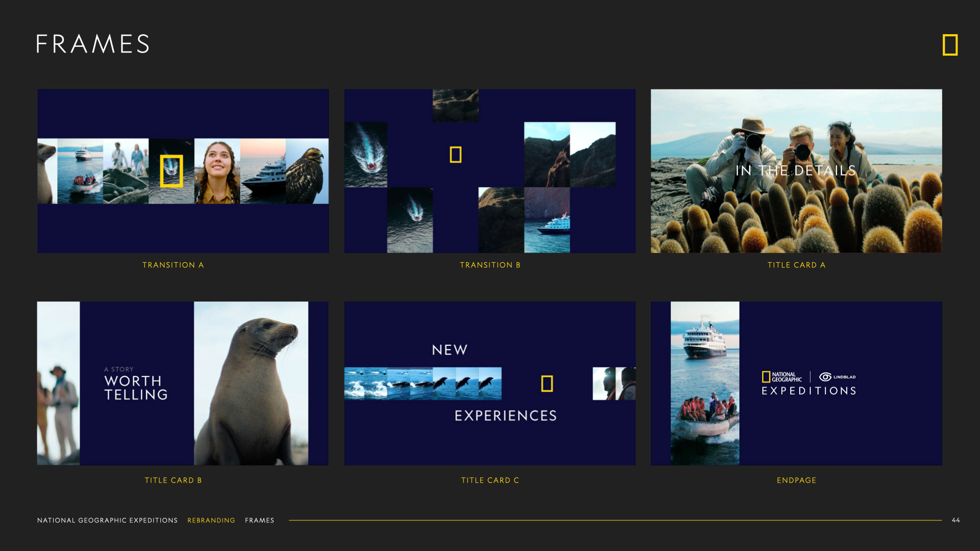Image resolution: width=980 pixels, height=551 pixels.
Task: Click the TITLE CARD A caption
Action: point(796,265)
